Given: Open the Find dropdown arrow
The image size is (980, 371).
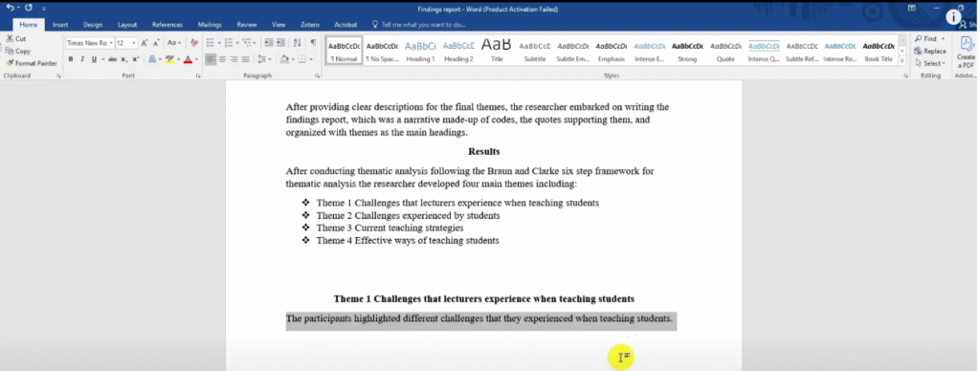Looking at the screenshot, I should pyautogui.click(x=943, y=38).
